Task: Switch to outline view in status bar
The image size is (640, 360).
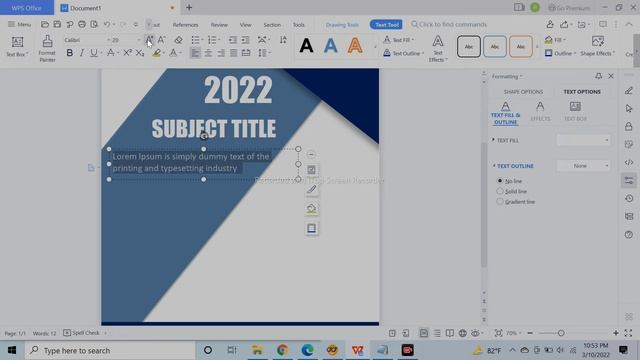Action: (x=437, y=333)
